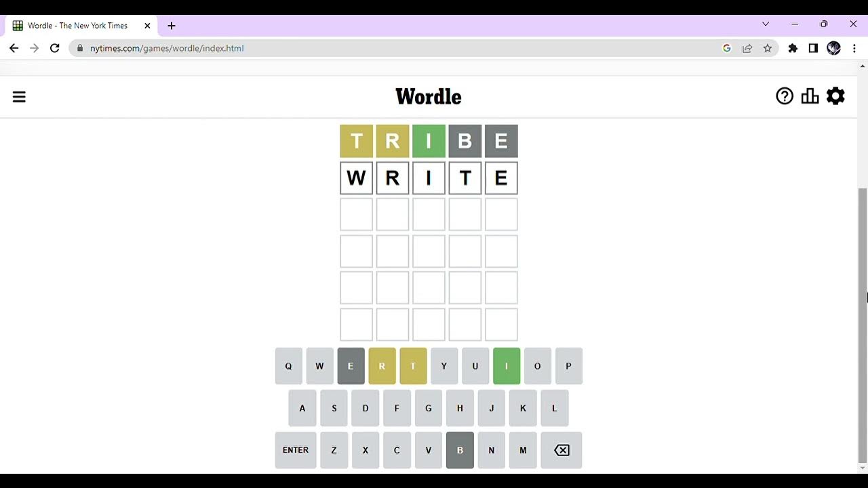868x488 pixels.
Task: Click the yellow T tile in TRIBE row
Action: click(x=357, y=141)
